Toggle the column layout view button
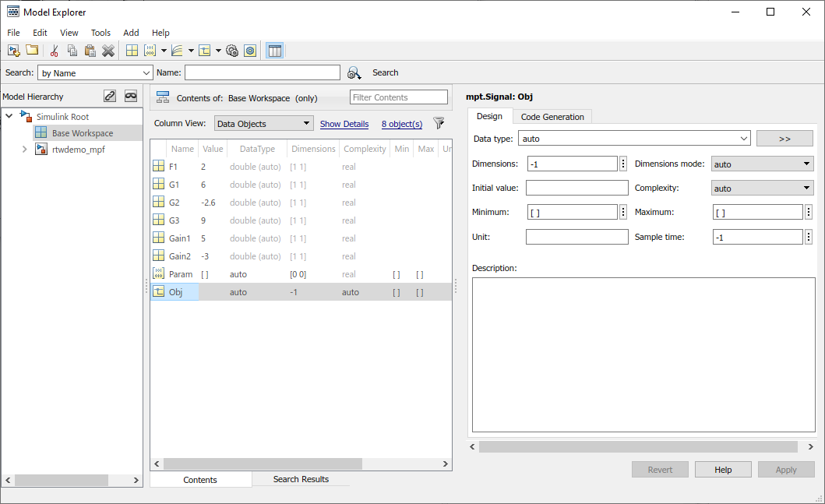Image resolution: width=825 pixels, height=504 pixels. (274, 51)
